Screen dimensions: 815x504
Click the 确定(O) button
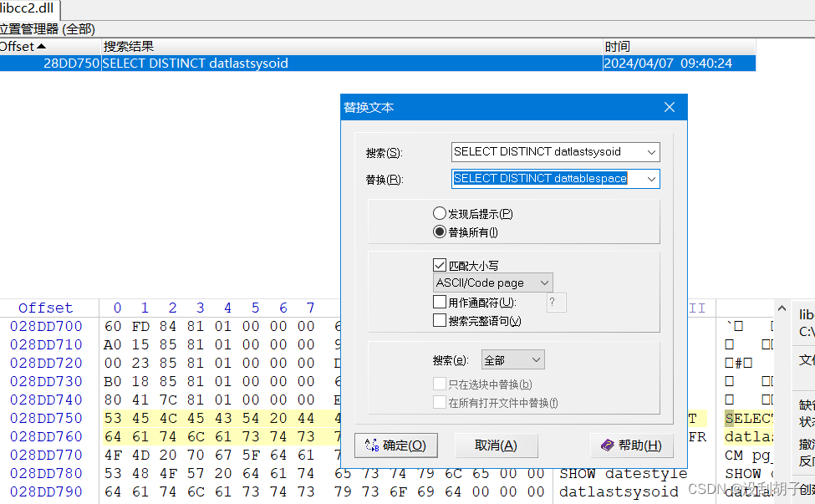click(395, 445)
